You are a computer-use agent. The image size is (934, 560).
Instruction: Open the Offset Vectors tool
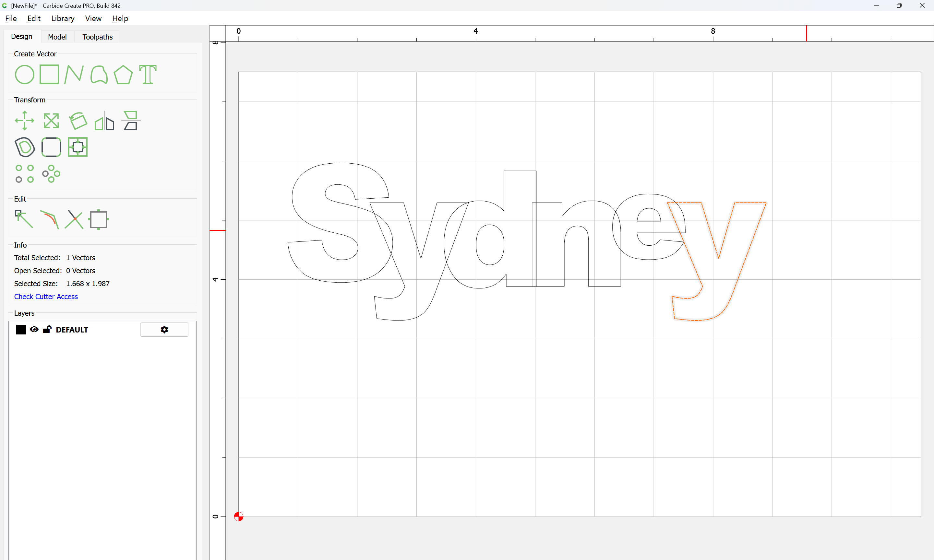pyautogui.click(x=25, y=147)
